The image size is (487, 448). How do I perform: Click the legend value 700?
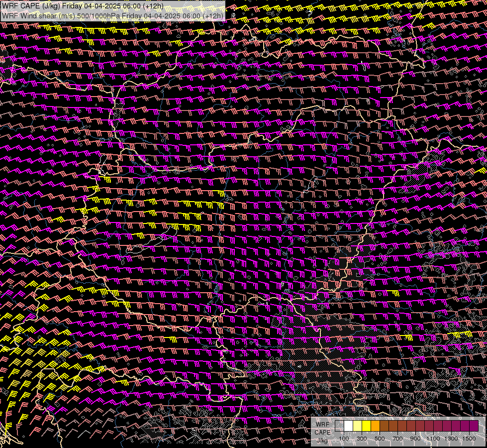point(397,439)
